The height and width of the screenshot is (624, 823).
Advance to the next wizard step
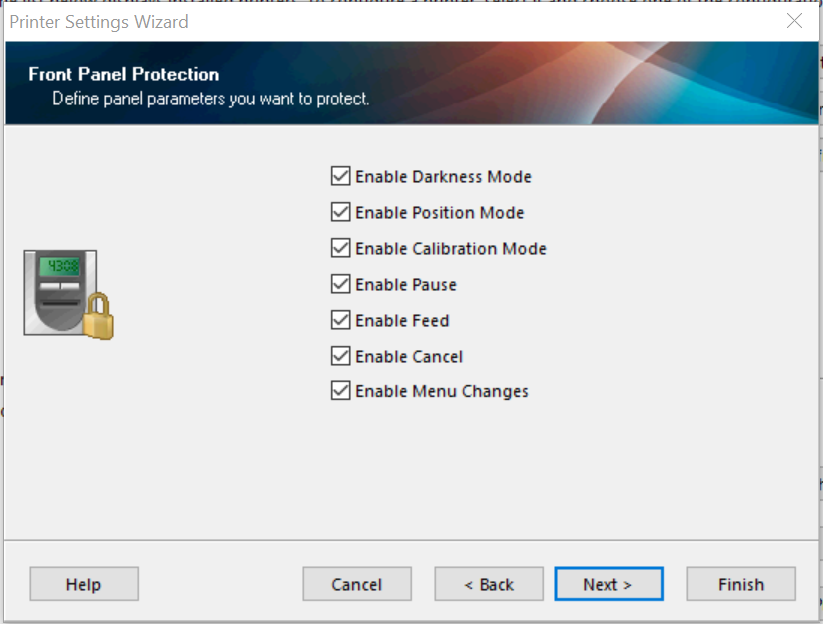(608, 584)
